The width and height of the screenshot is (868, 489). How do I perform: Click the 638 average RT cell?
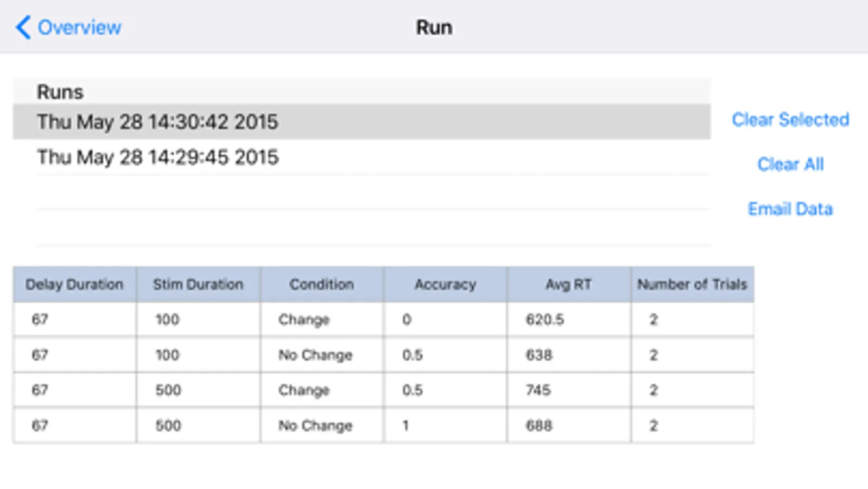(538, 355)
